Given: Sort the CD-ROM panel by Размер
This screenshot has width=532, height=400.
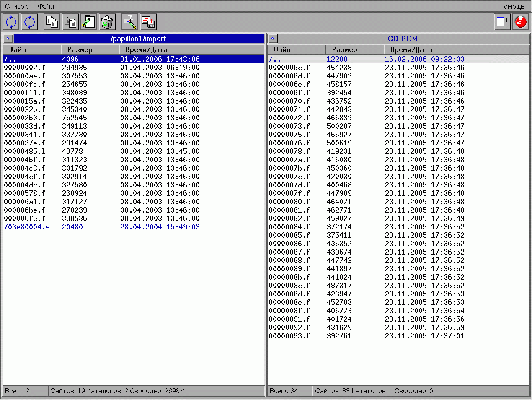Looking at the screenshot, I should [355, 49].
